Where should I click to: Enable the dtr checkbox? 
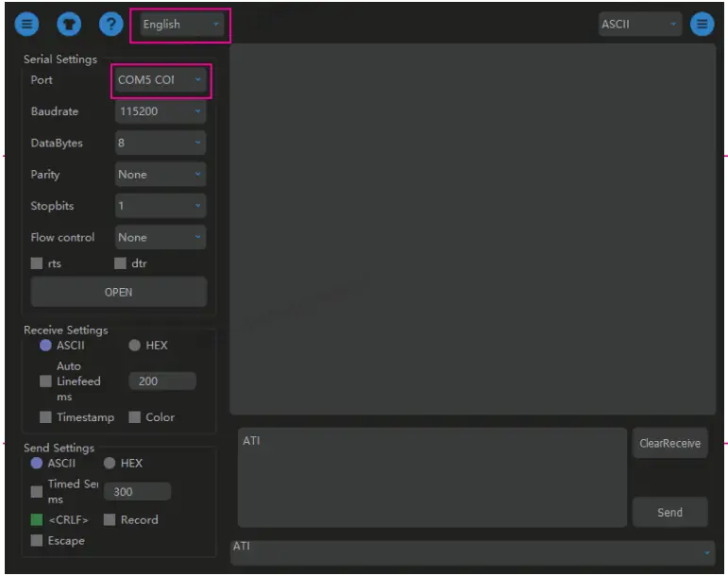[x=120, y=263]
